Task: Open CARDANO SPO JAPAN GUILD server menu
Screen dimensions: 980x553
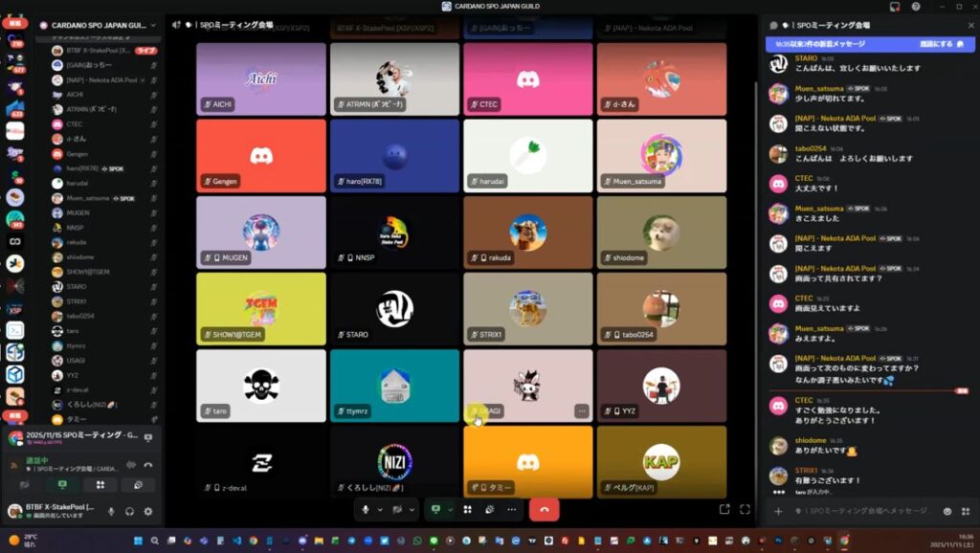Action: (94, 25)
